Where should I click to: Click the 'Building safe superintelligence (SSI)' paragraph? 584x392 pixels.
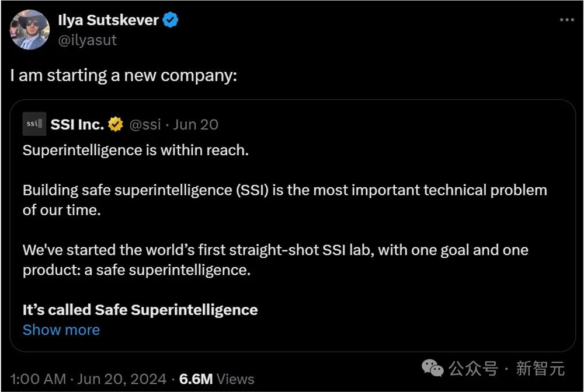284,190
